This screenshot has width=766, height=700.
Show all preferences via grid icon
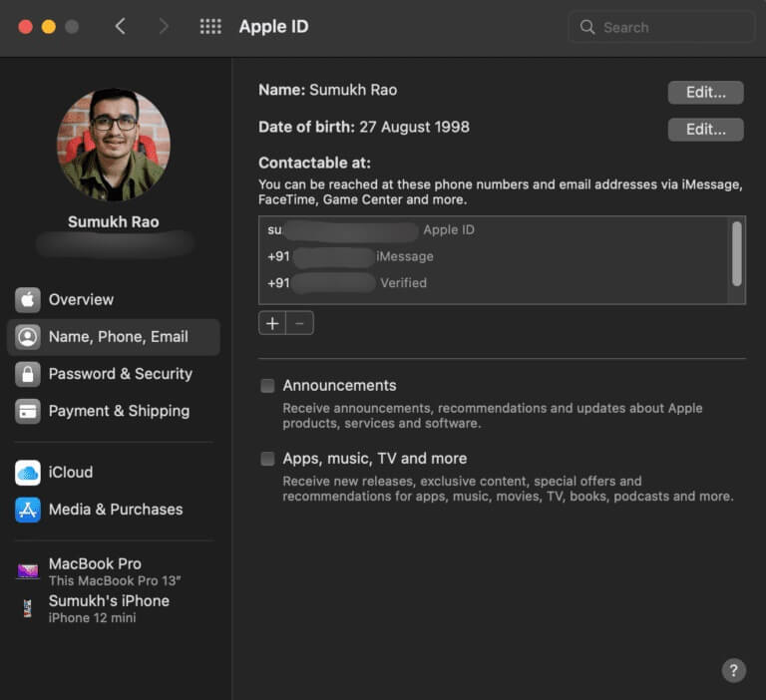[210, 26]
